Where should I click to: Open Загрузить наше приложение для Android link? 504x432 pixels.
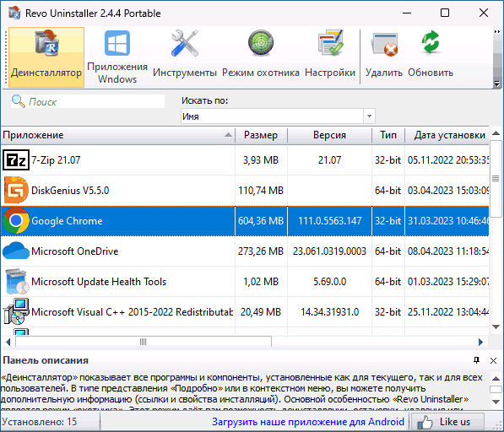click(308, 421)
